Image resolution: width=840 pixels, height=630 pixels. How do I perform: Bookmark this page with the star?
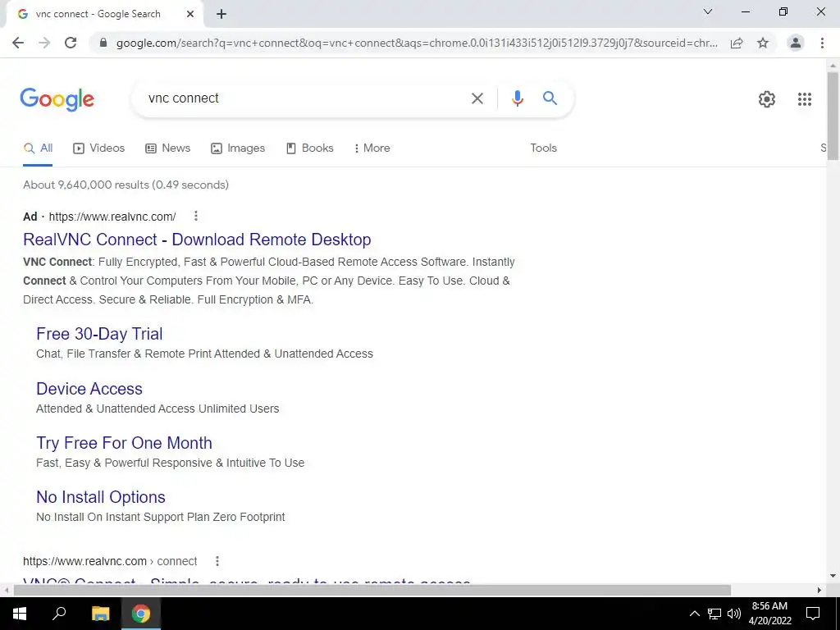coord(763,43)
